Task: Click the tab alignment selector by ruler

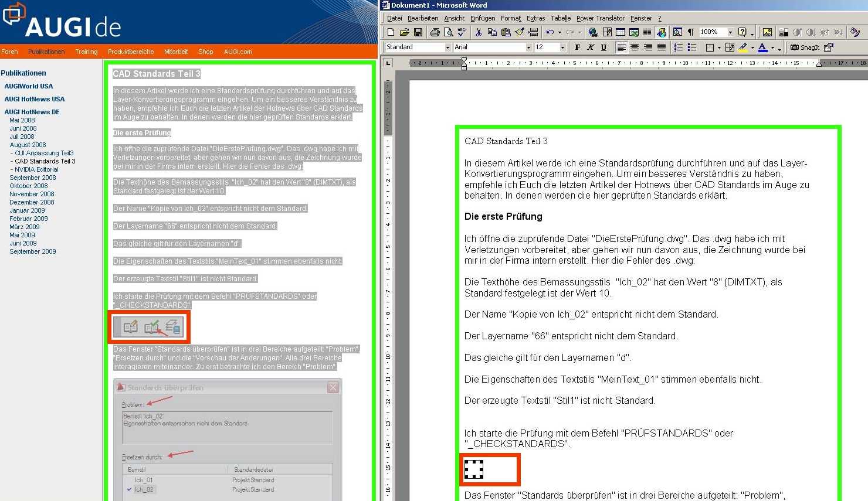Action: click(388, 63)
